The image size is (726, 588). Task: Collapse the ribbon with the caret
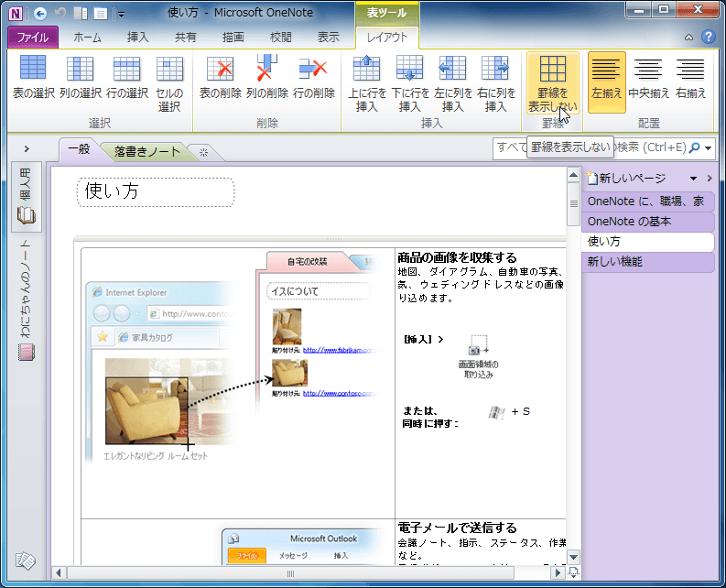point(689,38)
